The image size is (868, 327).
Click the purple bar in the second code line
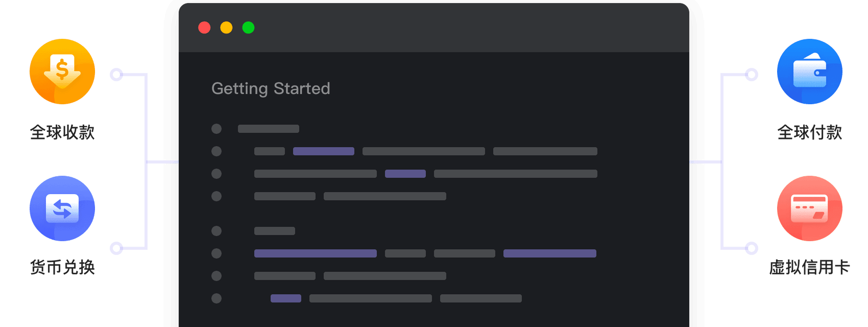[324, 151]
